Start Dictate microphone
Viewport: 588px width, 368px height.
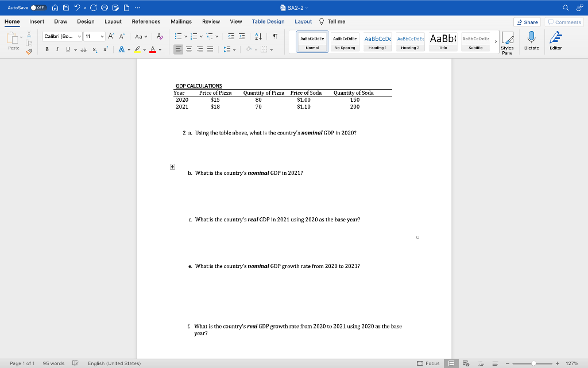click(531, 41)
